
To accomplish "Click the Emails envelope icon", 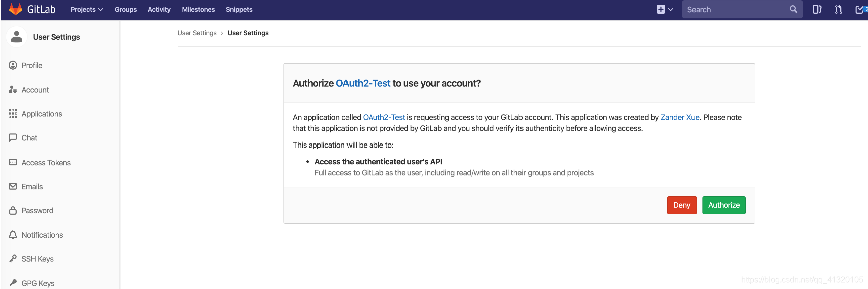I will [x=13, y=186].
